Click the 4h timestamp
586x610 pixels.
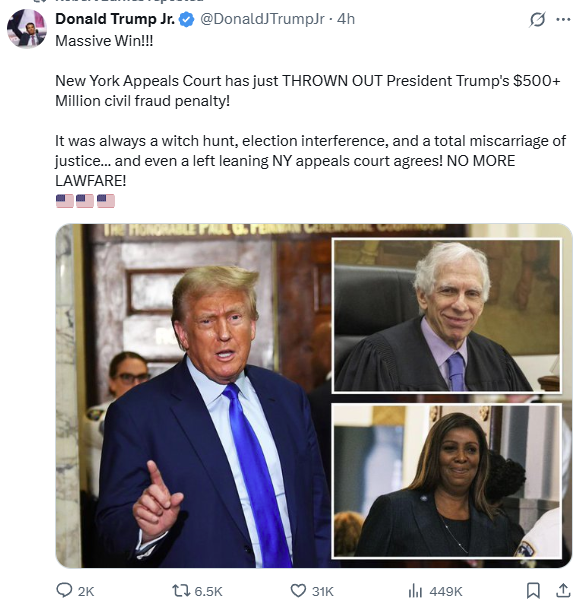pyautogui.click(x=346, y=19)
